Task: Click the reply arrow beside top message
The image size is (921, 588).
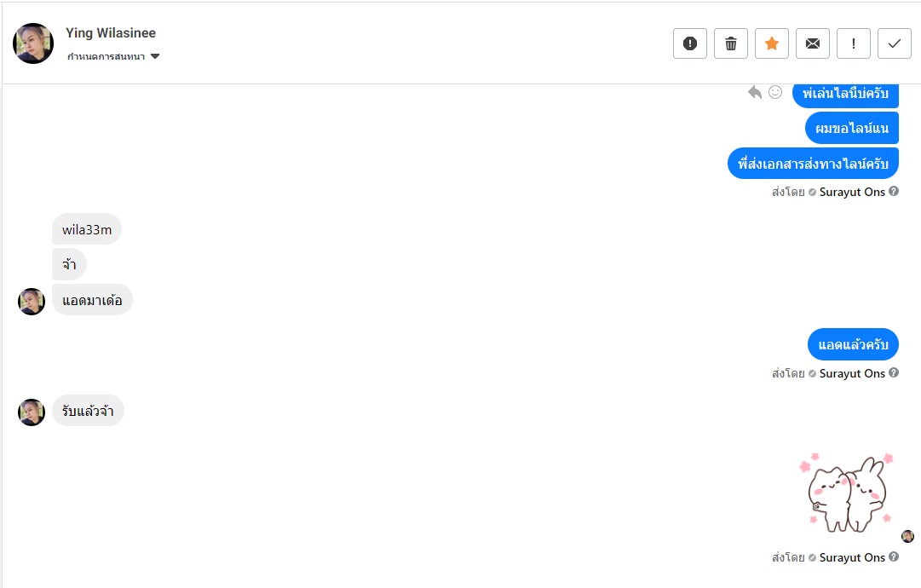Action: [755, 92]
